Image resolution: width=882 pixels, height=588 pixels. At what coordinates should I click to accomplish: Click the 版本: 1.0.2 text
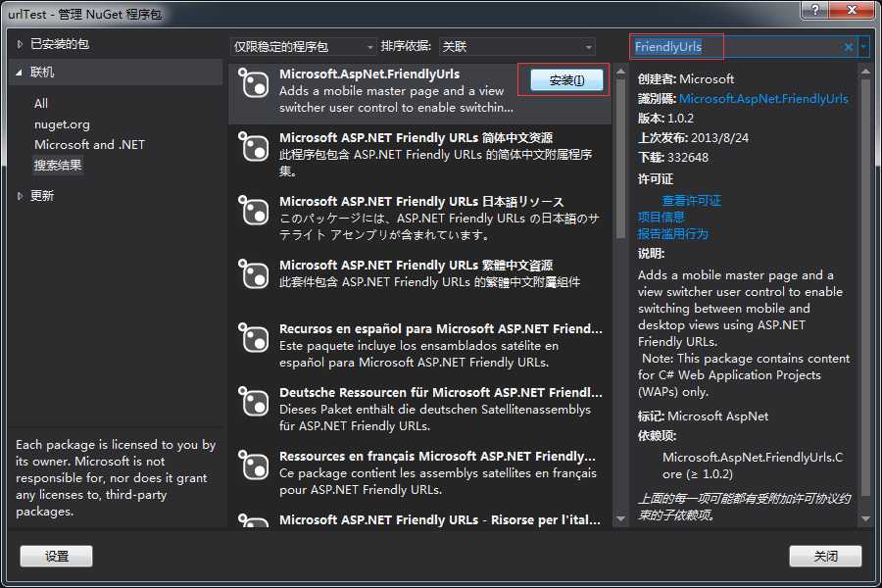tap(665, 119)
